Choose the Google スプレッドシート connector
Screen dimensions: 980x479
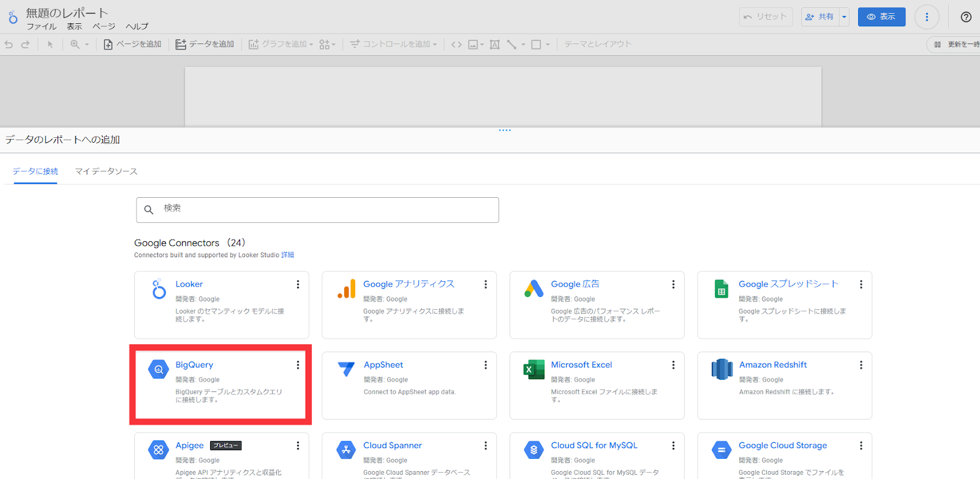(x=785, y=305)
